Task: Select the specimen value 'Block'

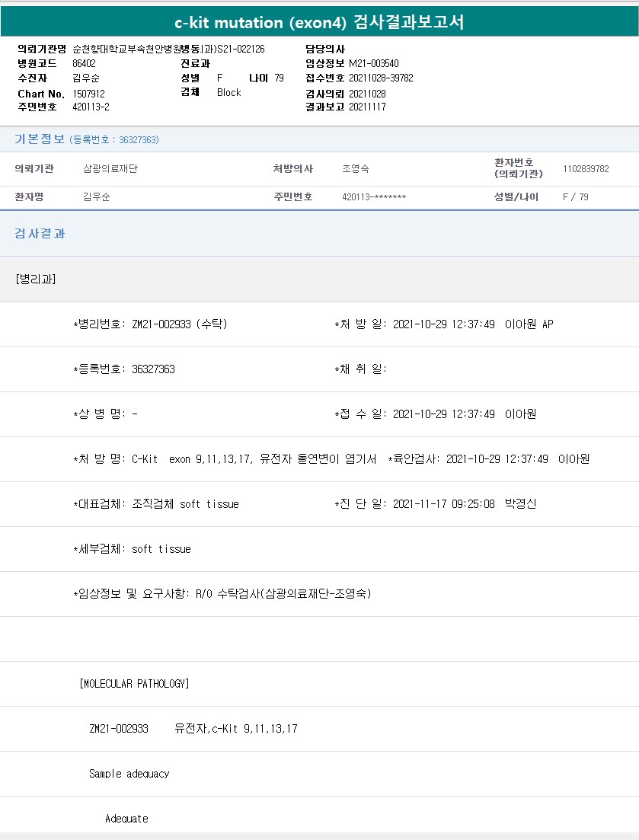Action: pos(228,92)
